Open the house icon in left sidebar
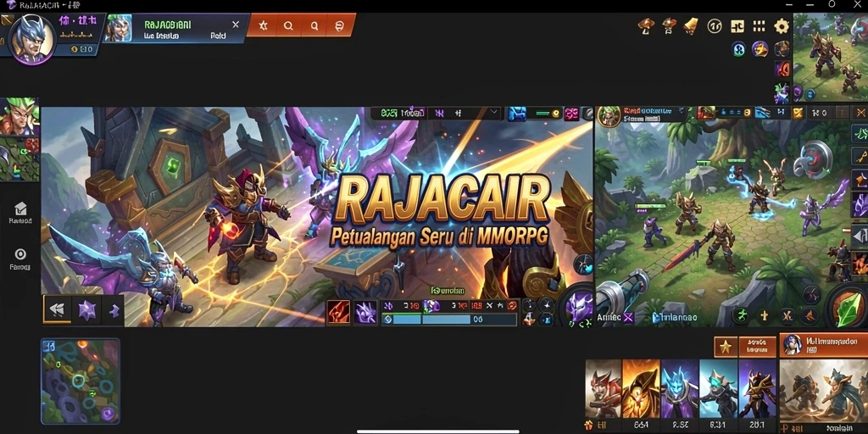This screenshot has width=868, height=434. click(20, 209)
